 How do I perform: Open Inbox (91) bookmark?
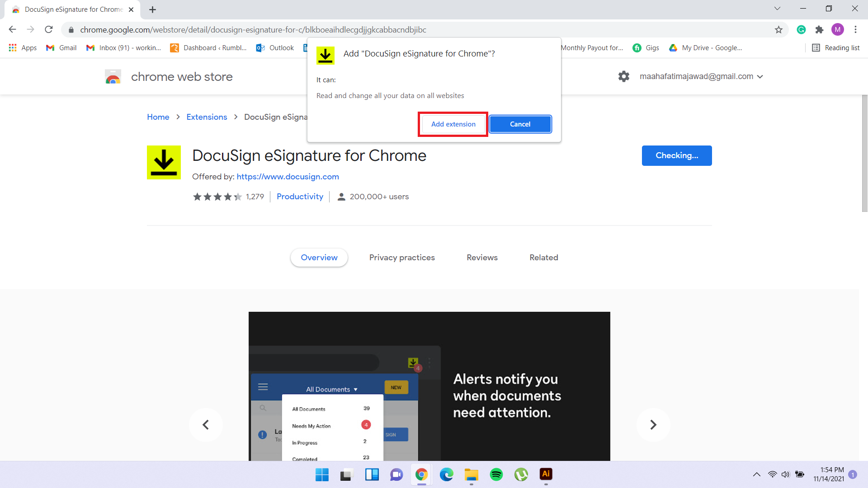coord(123,48)
